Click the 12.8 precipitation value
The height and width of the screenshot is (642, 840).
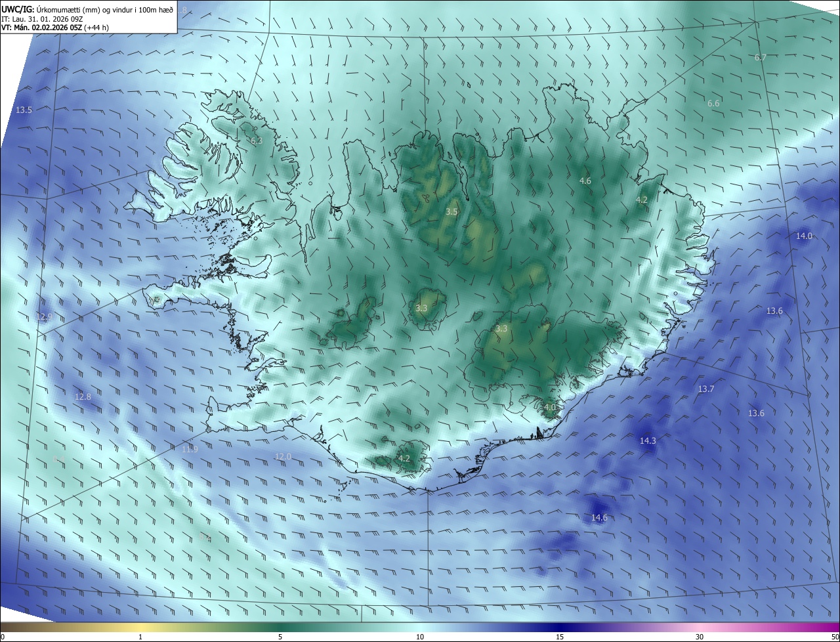click(83, 396)
